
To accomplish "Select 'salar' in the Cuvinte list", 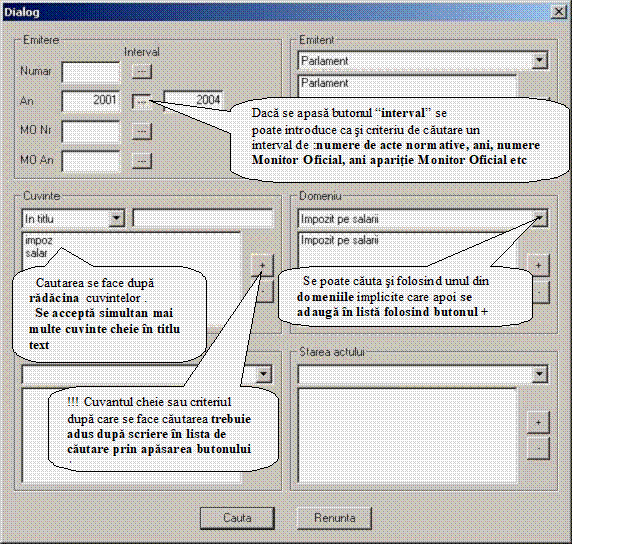I will tap(36, 253).
